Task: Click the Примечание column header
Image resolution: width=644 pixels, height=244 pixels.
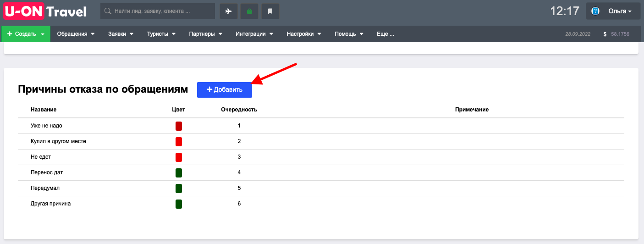Action: (472, 110)
